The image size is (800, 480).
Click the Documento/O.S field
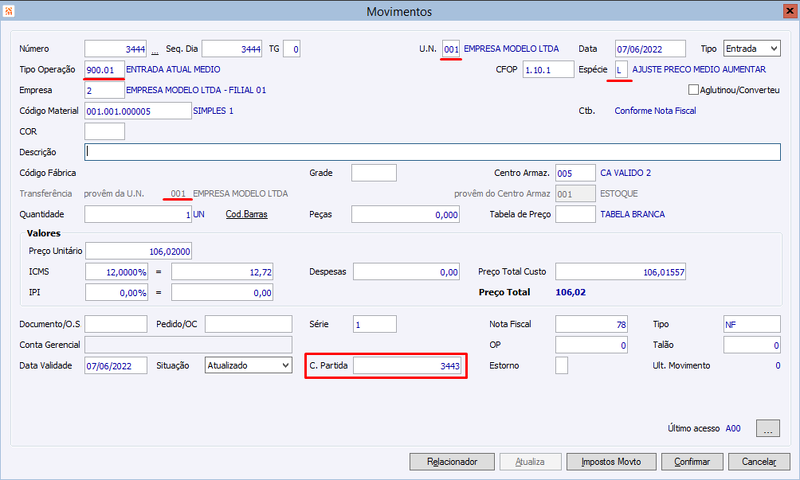point(116,324)
